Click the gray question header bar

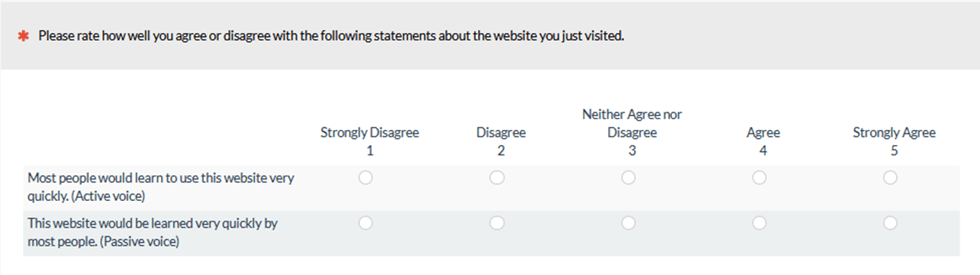(x=490, y=35)
